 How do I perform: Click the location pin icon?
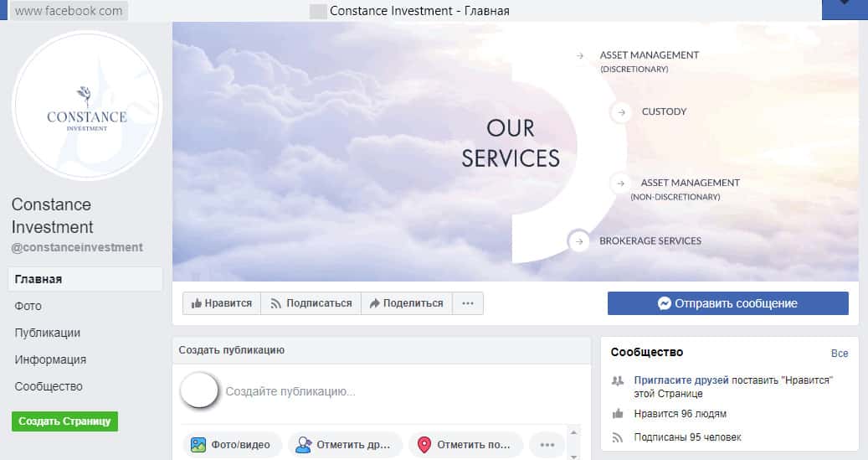[424, 444]
